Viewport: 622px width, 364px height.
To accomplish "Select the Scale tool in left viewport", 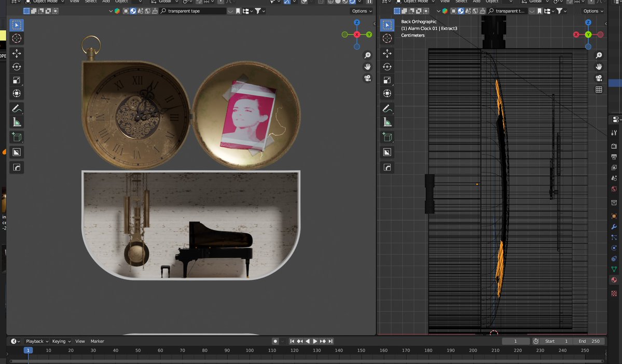I will pyautogui.click(x=16, y=80).
